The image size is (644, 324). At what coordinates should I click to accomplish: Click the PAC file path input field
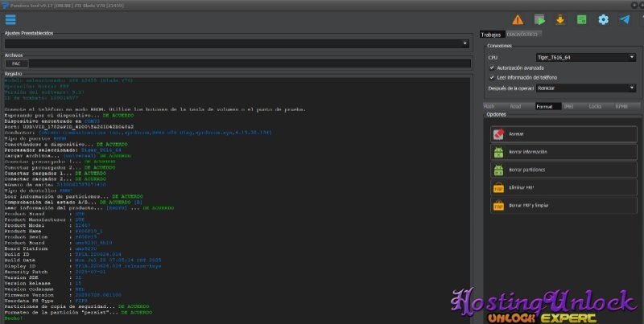click(x=250, y=63)
